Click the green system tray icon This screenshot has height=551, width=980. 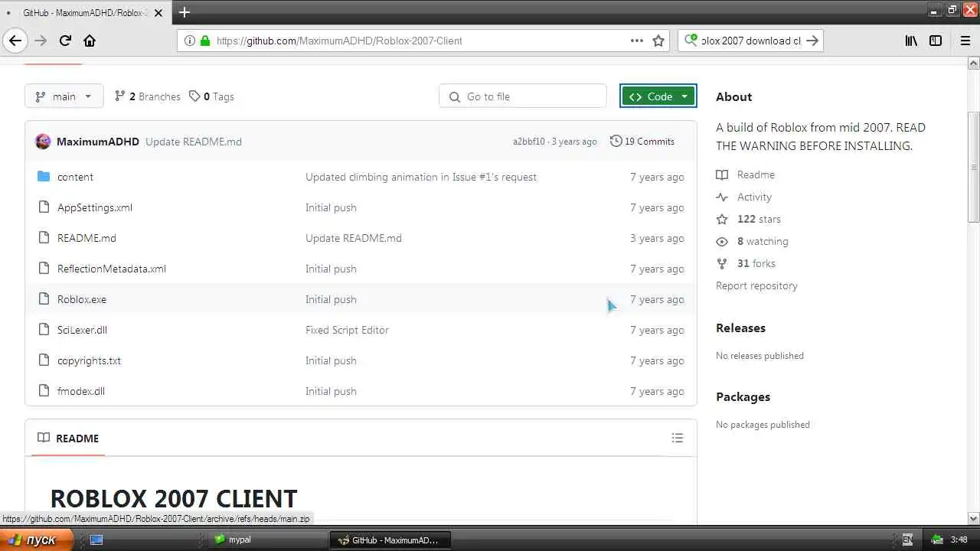coord(937,540)
